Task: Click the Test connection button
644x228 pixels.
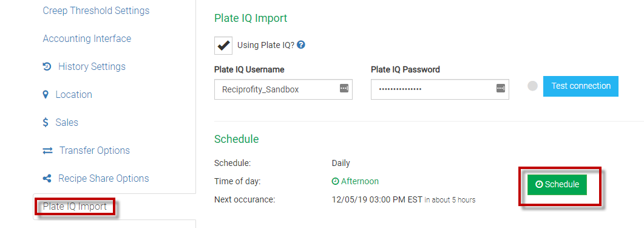Action: click(x=581, y=86)
